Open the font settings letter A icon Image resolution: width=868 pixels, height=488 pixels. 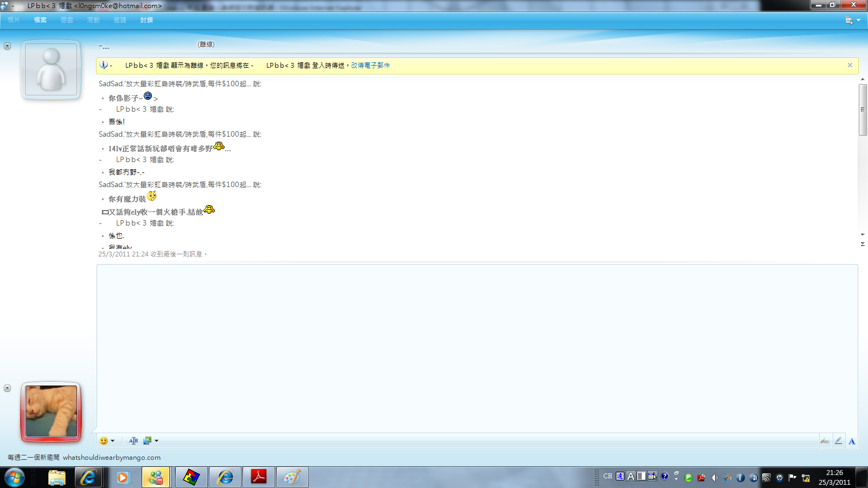[x=852, y=441]
